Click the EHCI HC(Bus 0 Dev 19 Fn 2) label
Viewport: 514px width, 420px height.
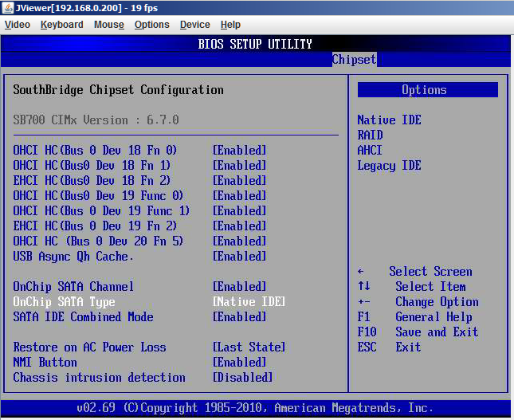95,226
